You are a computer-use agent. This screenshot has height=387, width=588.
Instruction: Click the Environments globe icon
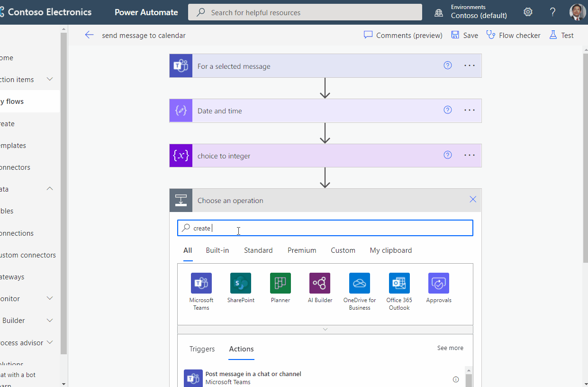[439, 13]
